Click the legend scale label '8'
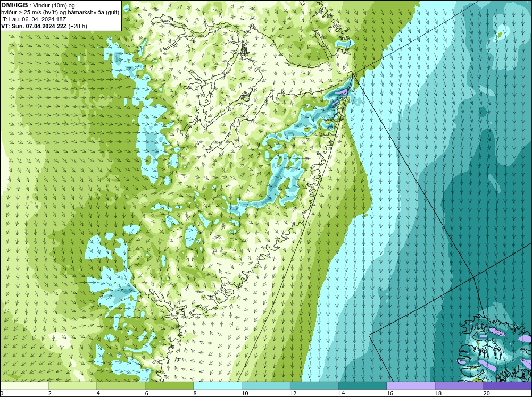Screen dimensions: 532x397 click(195, 393)
